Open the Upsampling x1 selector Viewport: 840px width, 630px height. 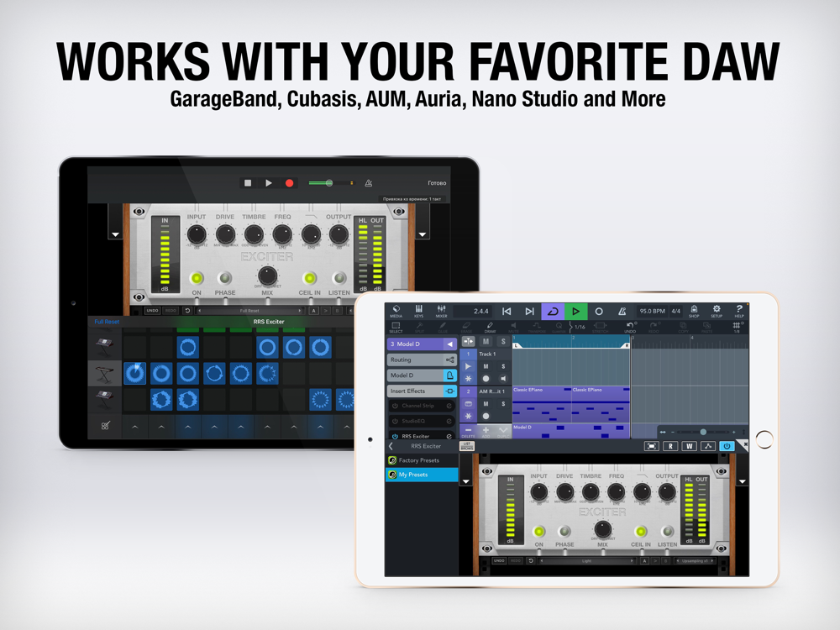(x=695, y=561)
